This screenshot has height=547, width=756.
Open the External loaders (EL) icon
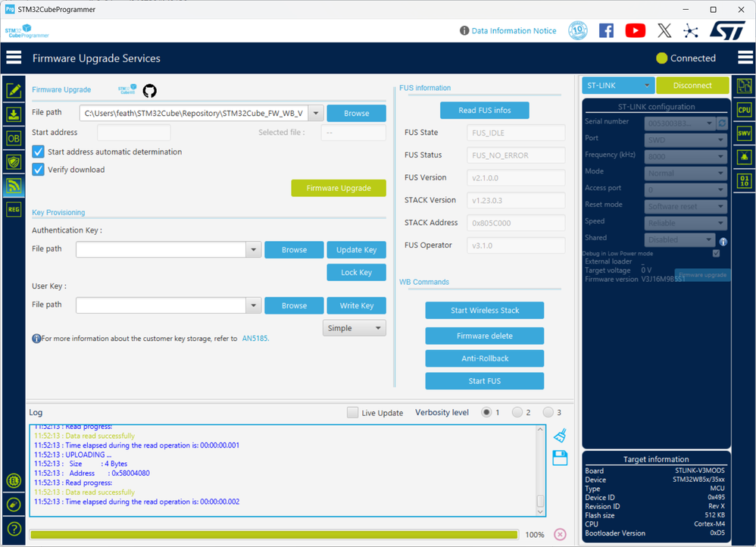tap(14, 480)
